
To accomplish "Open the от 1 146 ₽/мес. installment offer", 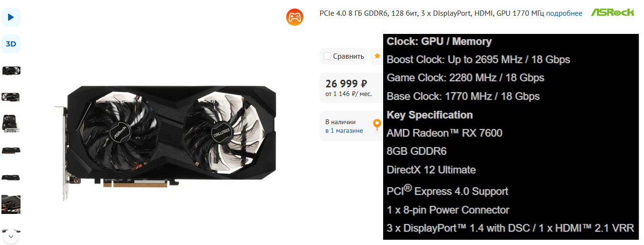I will tap(348, 94).
